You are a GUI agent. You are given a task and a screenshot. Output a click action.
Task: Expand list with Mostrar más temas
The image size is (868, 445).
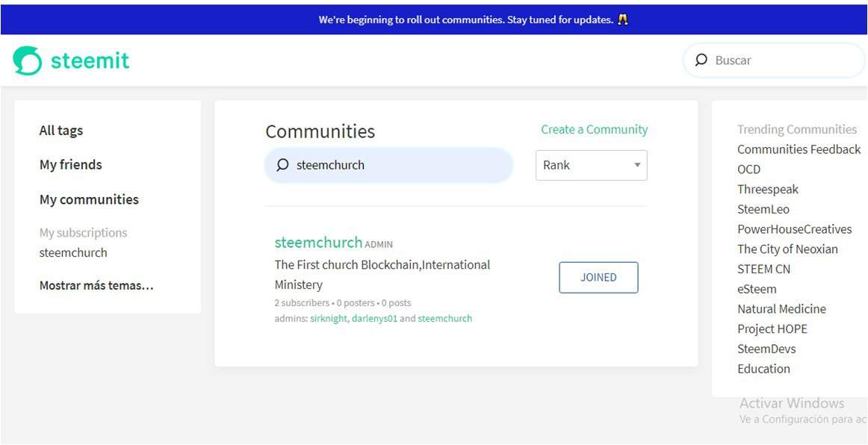click(x=96, y=285)
